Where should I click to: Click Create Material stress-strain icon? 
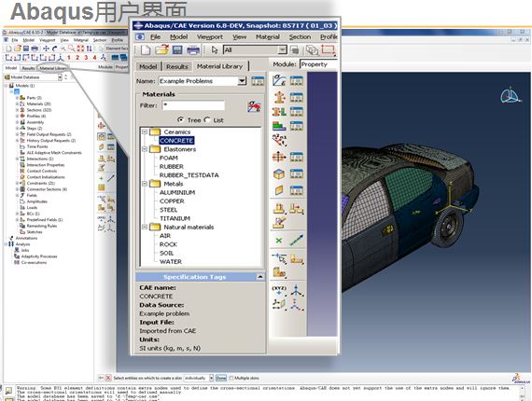pos(279,81)
